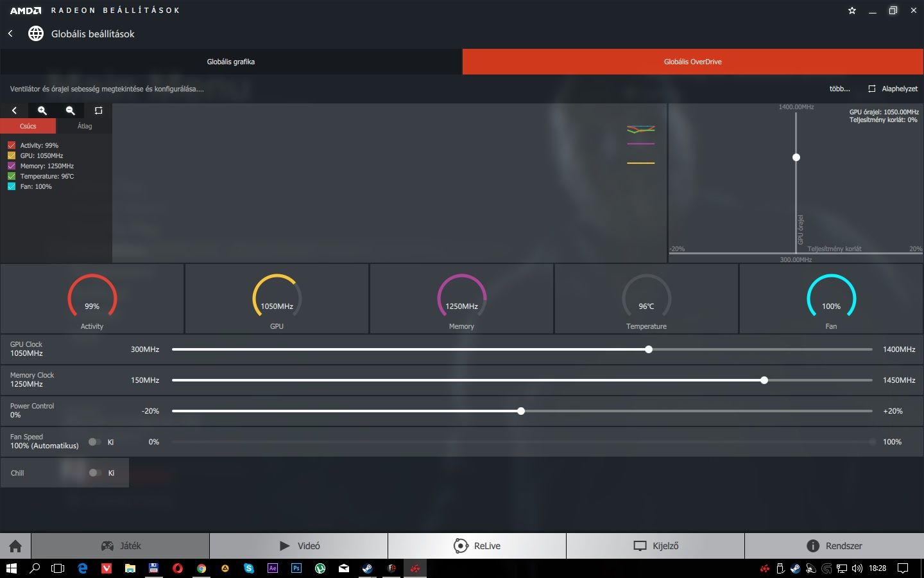Toggle the Activity: 99% checkbox
Screen dimensions: 924x578
(x=12, y=145)
